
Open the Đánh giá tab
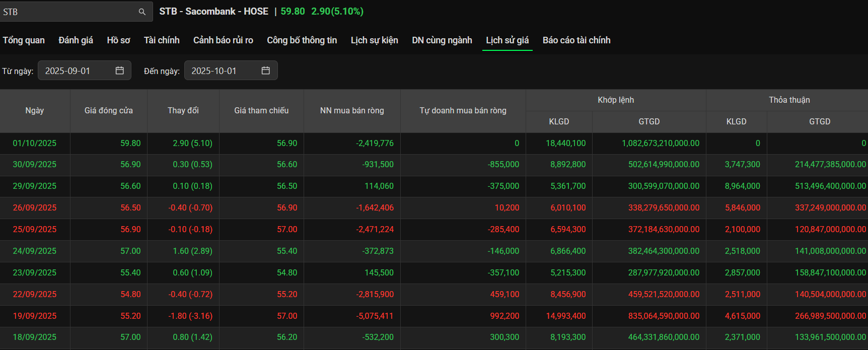(x=76, y=40)
